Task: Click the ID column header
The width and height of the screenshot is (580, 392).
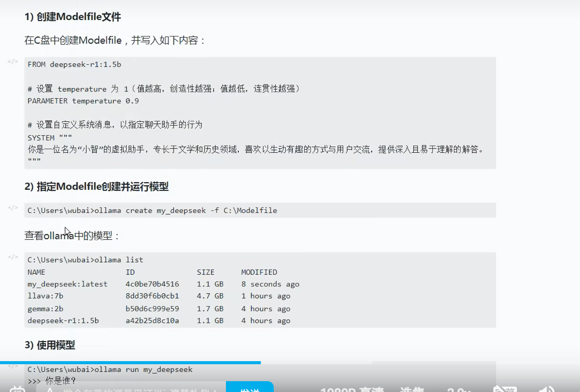Action: (x=130, y=272)
